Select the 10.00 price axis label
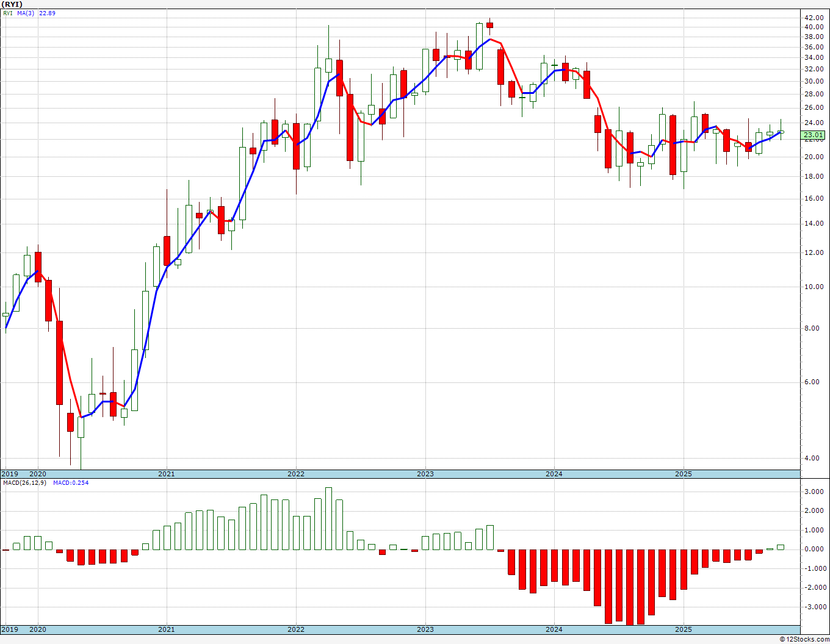Image resolution: width=830 pixels, height=644 pixels. pyautogui.click(x=814, y=287)
